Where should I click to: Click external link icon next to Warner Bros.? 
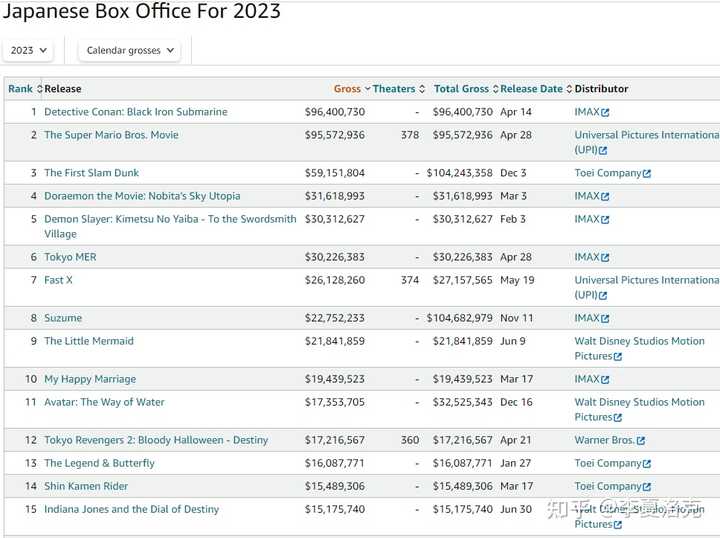pos(641,441)
